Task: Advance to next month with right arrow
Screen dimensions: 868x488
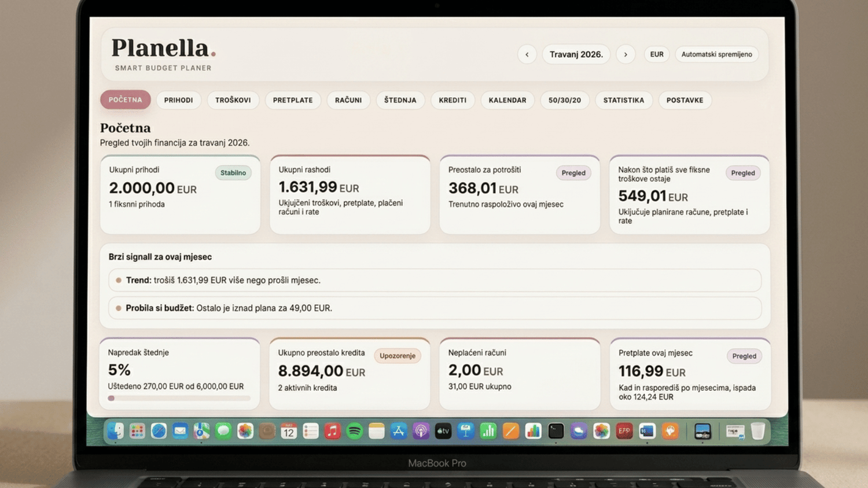Action: pyautogui.click(x=626, y=54)
